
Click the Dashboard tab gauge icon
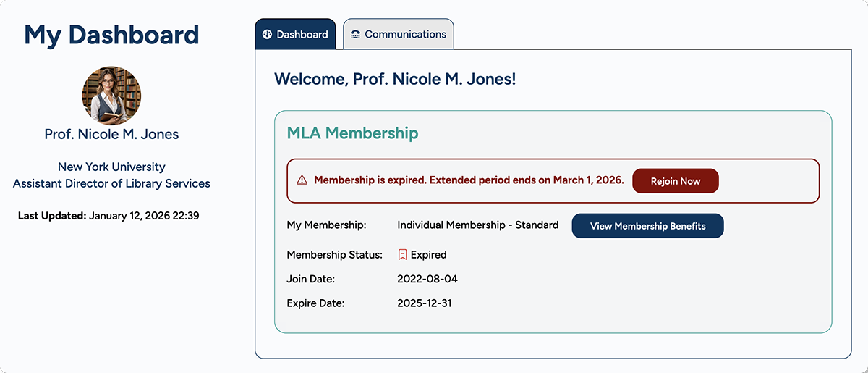[x=267, y=35]
